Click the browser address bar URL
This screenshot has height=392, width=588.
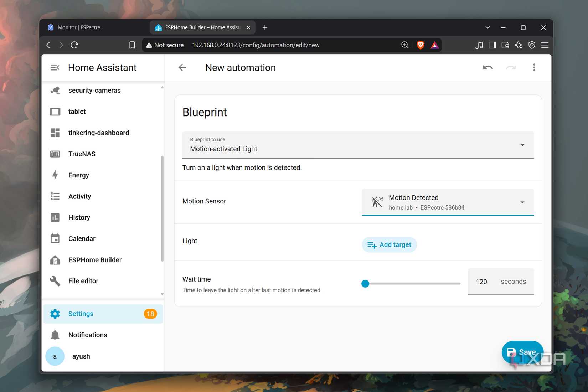(x=256, y=45)
